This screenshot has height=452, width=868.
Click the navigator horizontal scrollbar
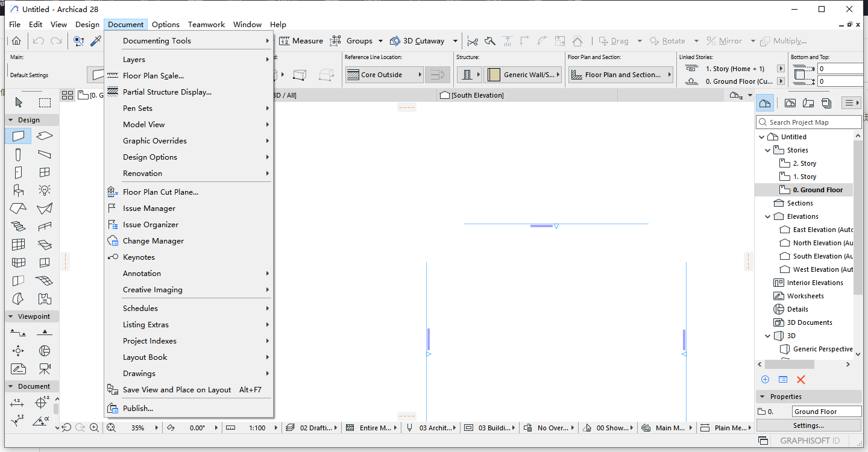tap(789, 365)
